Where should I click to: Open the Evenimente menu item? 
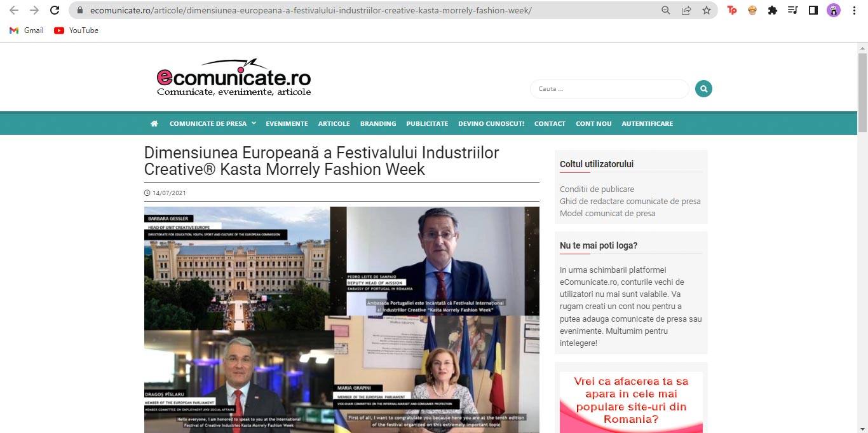tap(287, 123)
